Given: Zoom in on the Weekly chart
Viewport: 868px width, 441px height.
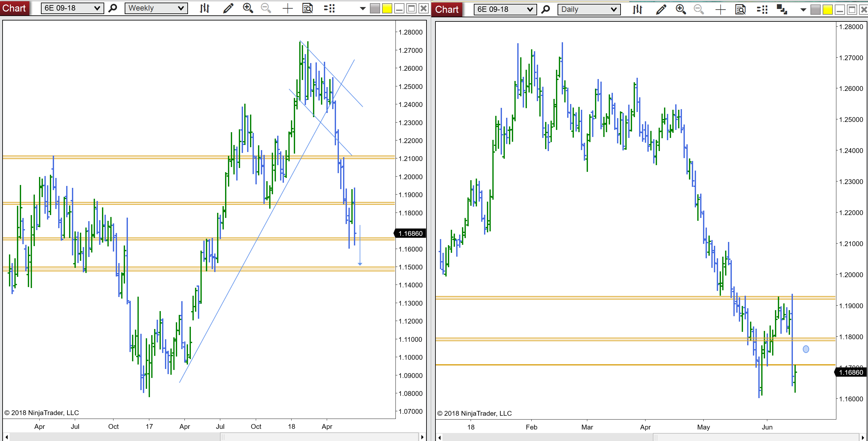Looking at the screenshot, I should (248, 8).
